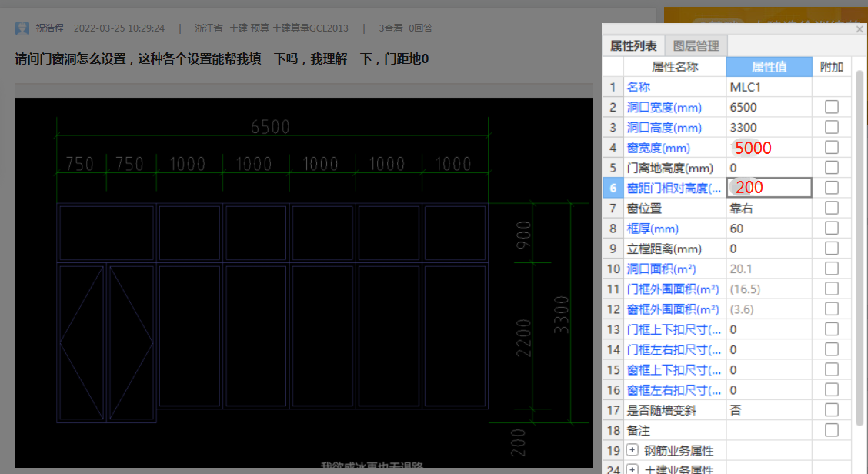Toggle 附加 checkbox for 窗框外围面积 row
This screenshot has height=474, width=868.
click(832, 309)
